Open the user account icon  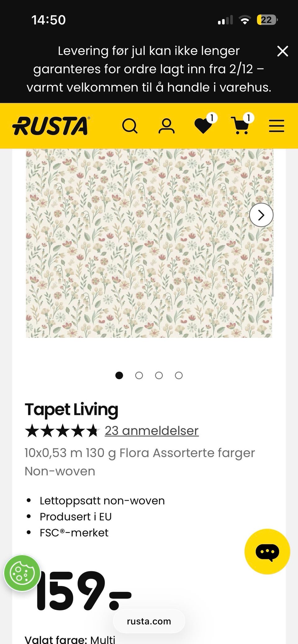(x=167, y=126)
